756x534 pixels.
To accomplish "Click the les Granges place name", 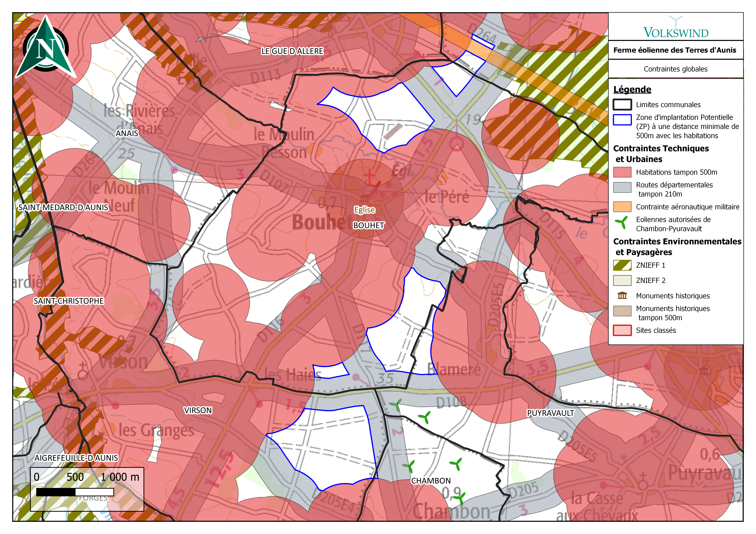I will pos(156,430).
